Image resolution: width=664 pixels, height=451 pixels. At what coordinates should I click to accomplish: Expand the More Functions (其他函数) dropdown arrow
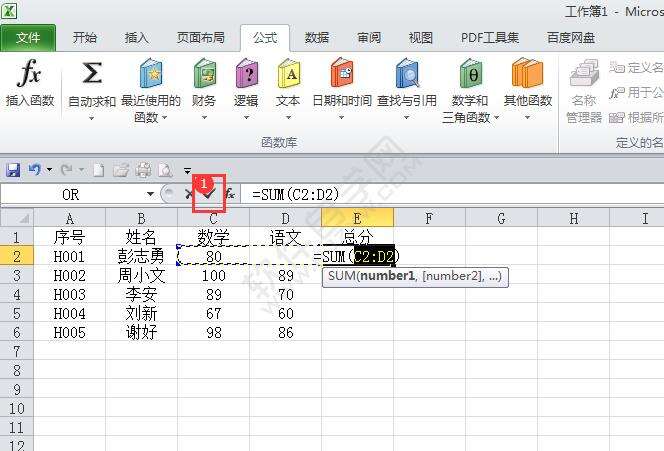coord(528,117)
